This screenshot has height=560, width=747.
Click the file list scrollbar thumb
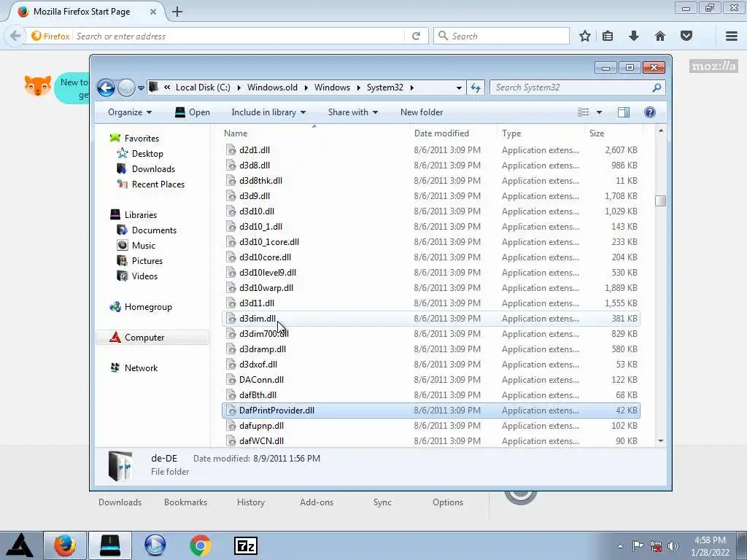pos(660,201)
